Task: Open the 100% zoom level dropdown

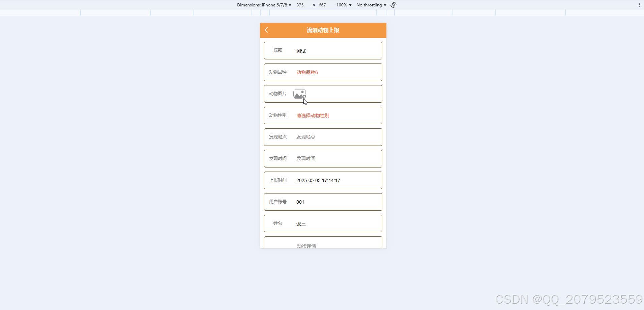Action: point(343,5)
